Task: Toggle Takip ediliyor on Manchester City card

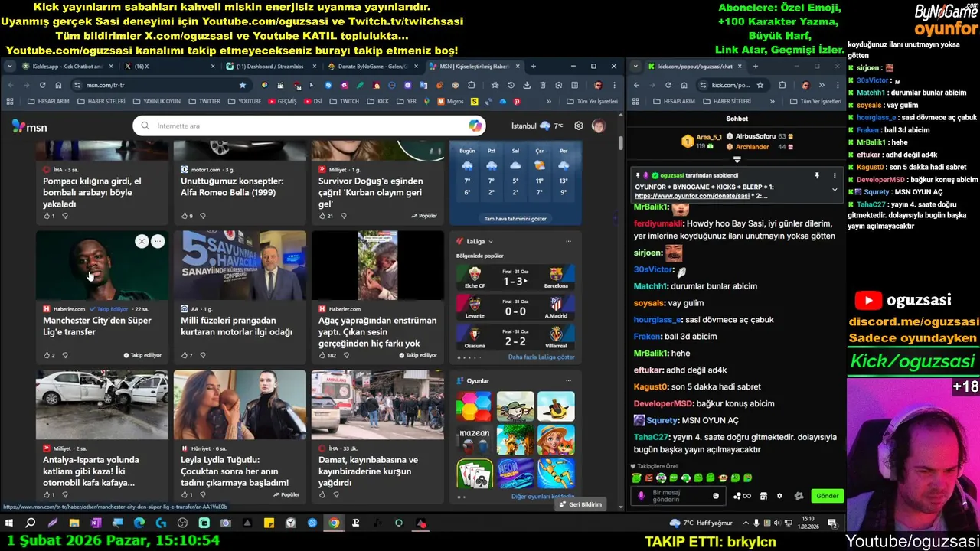Action: click(x=142, y=355)
